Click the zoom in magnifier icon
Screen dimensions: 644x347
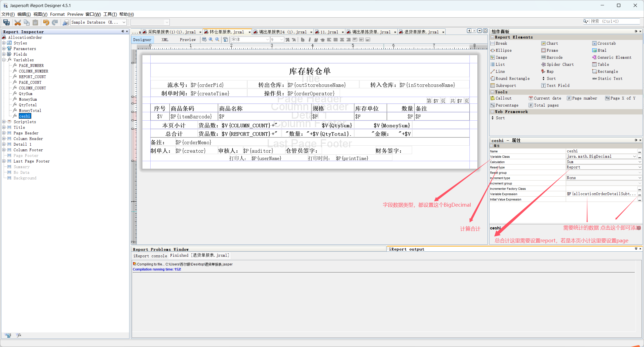pos(211,40)
